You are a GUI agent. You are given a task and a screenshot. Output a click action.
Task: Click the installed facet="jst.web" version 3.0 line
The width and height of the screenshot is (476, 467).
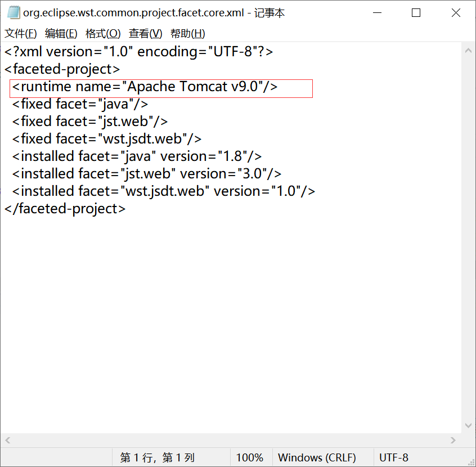(147, 174)
